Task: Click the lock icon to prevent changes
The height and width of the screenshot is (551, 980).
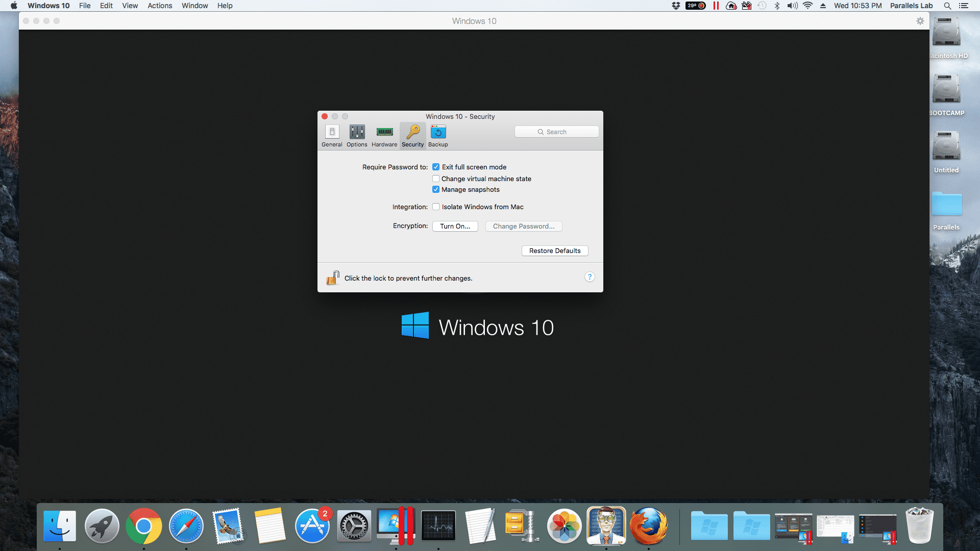Action: click(333, 278)
